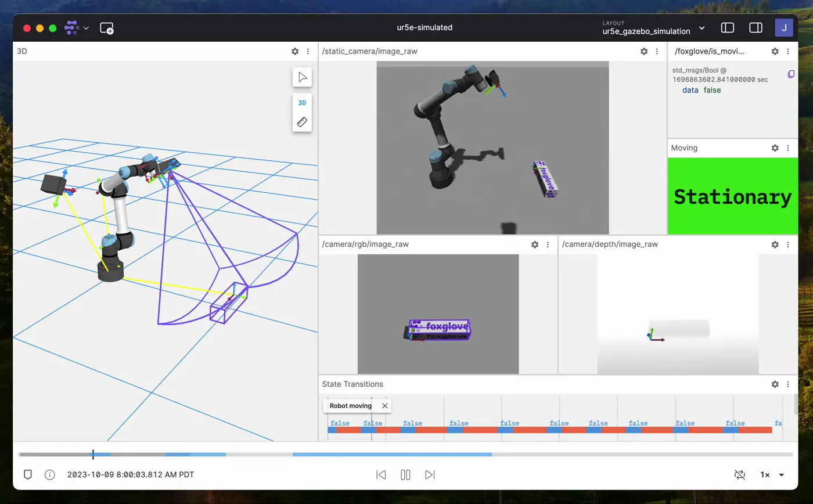Open 3D panel settings gear

[x=295, y=52]
